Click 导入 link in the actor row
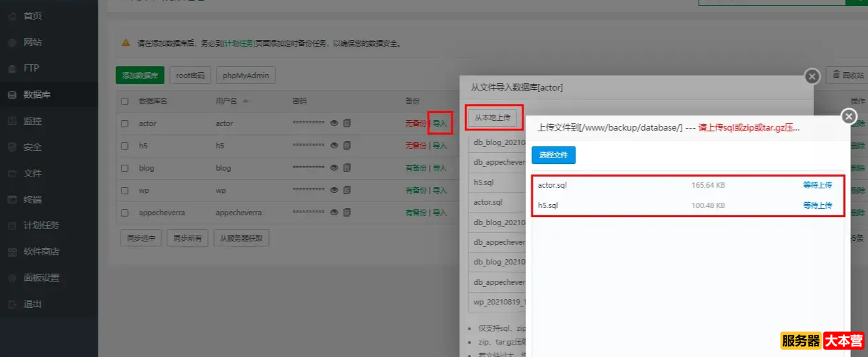868x357 pixels. (440, 123)
